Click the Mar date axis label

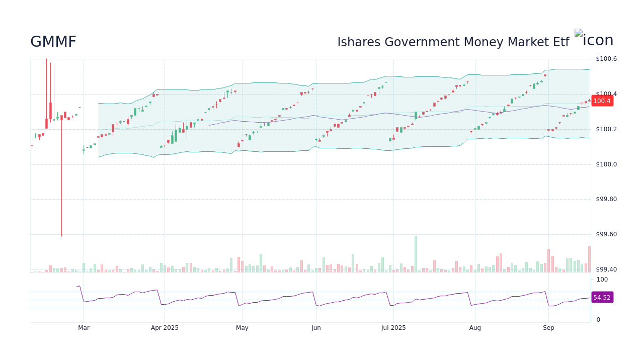pyautogui.click(x=84, y=328)
